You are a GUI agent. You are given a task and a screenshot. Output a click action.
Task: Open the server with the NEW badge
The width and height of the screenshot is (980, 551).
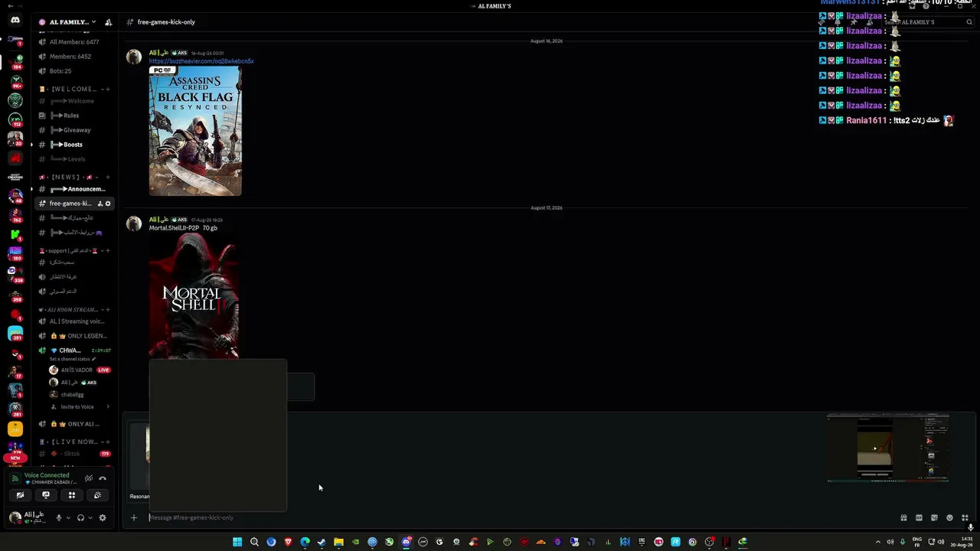[15, 450]
